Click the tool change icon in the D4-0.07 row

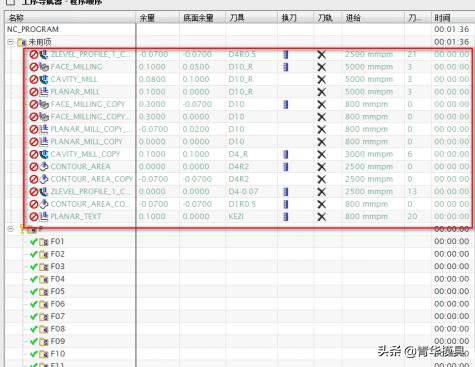point(286,191)
